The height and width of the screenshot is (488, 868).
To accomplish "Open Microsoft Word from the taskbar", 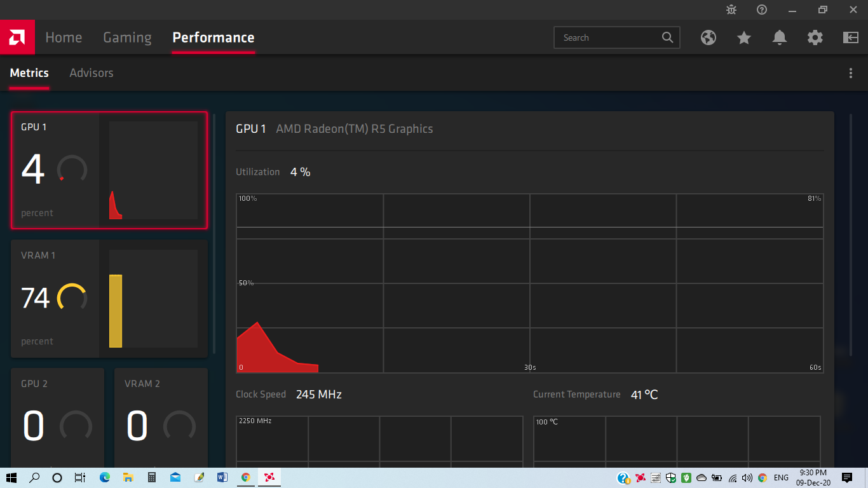I will [x=222, y=478].
